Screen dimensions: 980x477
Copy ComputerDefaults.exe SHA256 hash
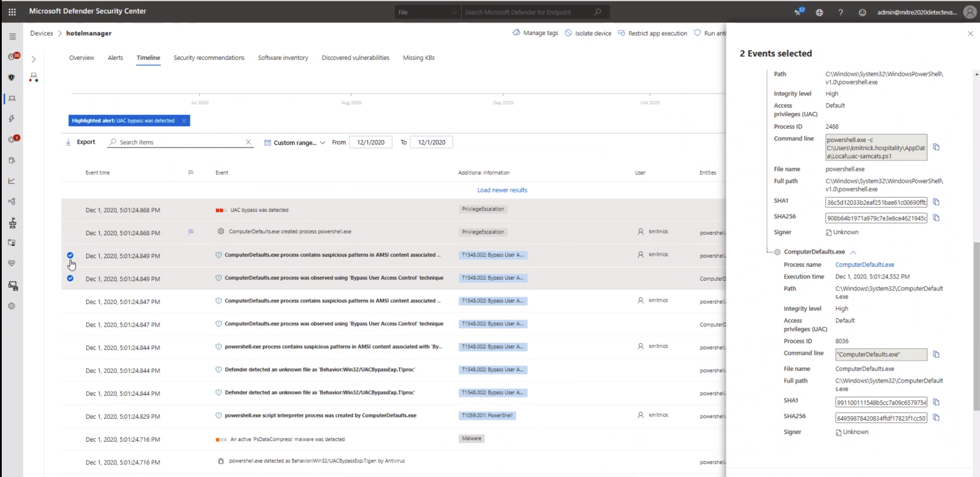pos(936,418)
